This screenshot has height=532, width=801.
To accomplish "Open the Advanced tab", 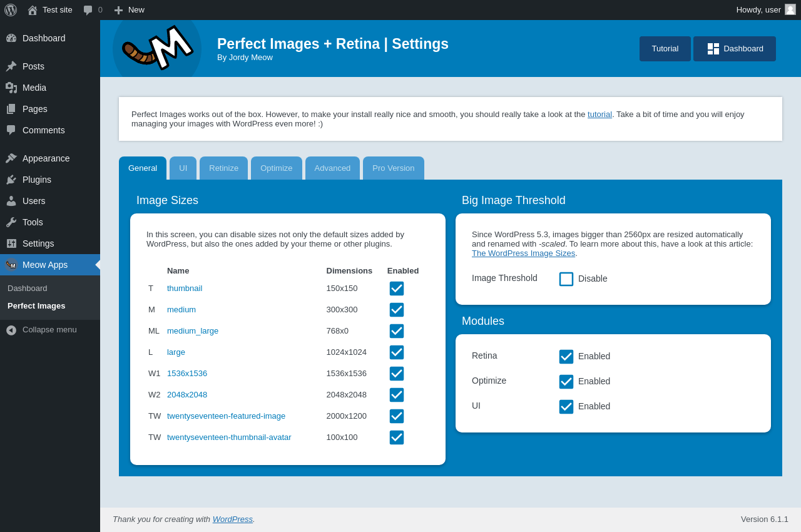I will coord(332,168).
